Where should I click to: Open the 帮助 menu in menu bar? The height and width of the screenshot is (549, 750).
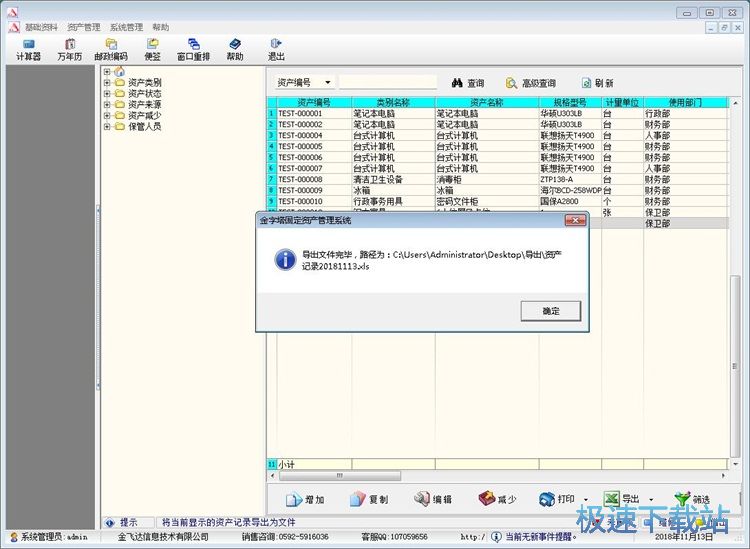[x=161, y=27]
